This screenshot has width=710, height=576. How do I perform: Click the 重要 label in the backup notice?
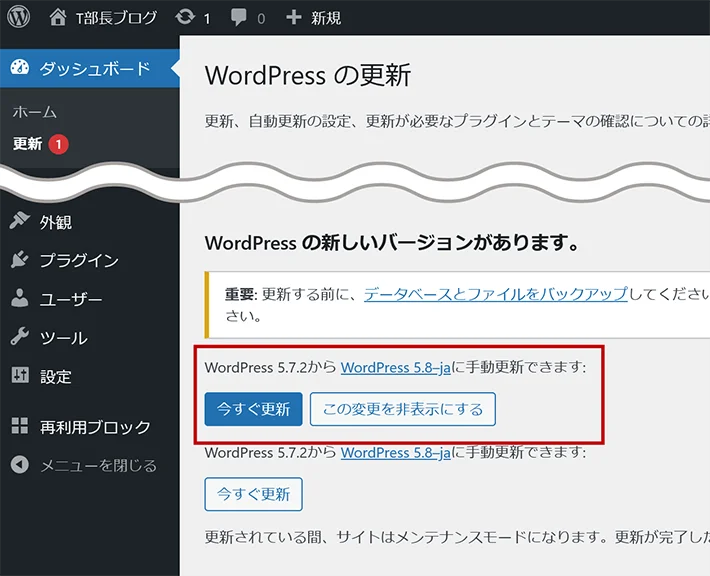coord(241,295)
